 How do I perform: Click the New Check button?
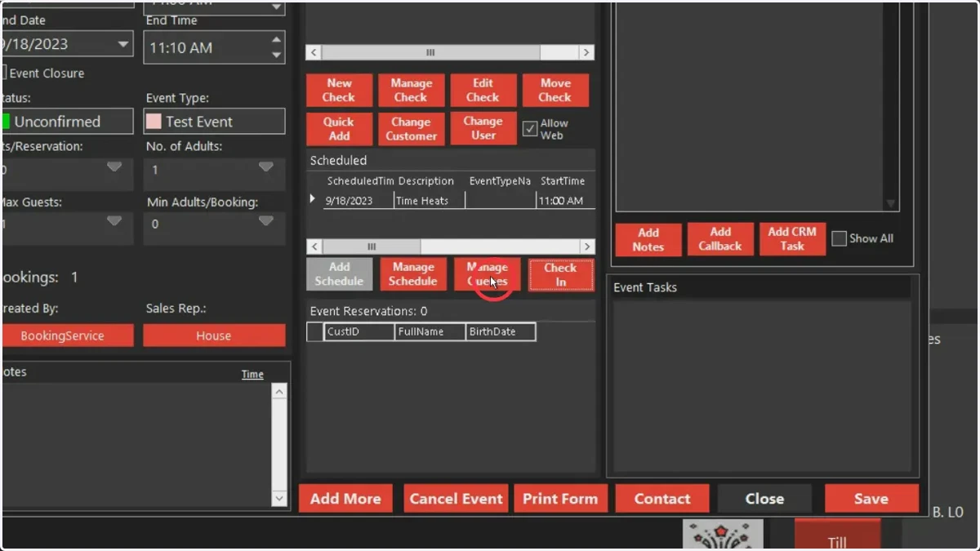pyautogui.click(x=339, y=91)
